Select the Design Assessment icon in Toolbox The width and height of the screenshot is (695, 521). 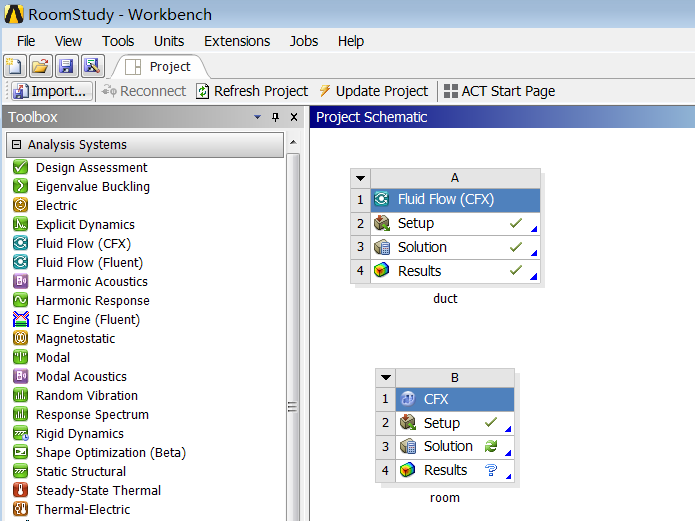[20, 167]
